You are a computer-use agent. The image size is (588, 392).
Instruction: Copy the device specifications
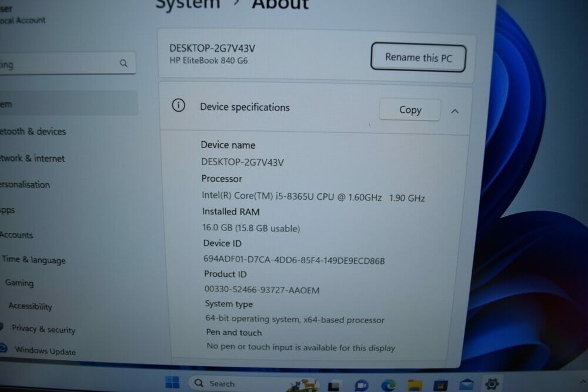click(x=410, y=109)
